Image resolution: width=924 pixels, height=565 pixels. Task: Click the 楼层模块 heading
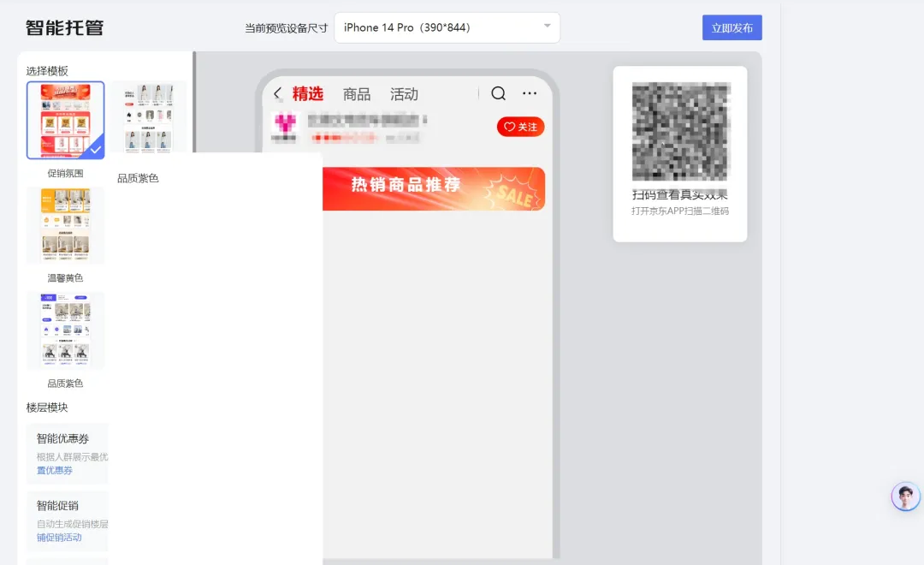[47, 407]
